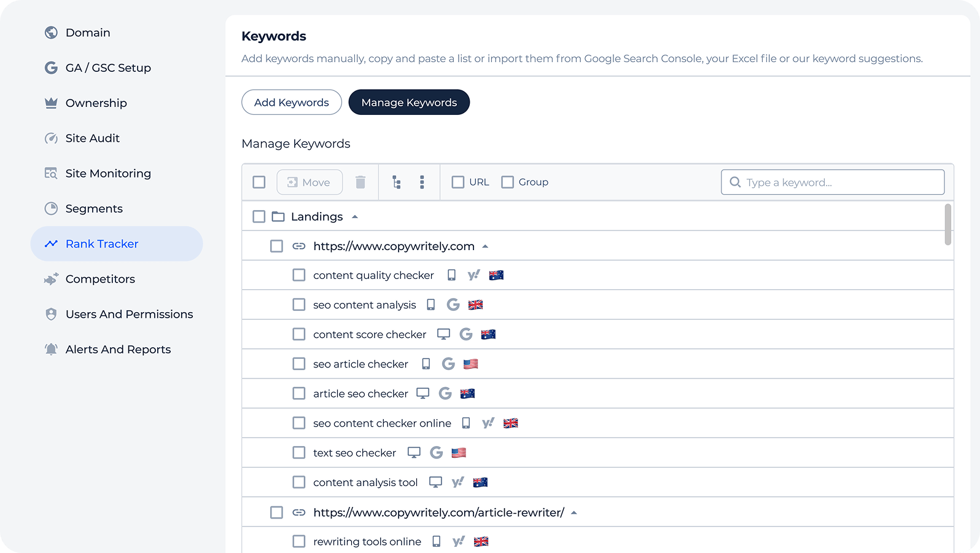Click the Google G icon for GA / GSC Setup
This screenshot has height=553, width=980.
point(51,68)
